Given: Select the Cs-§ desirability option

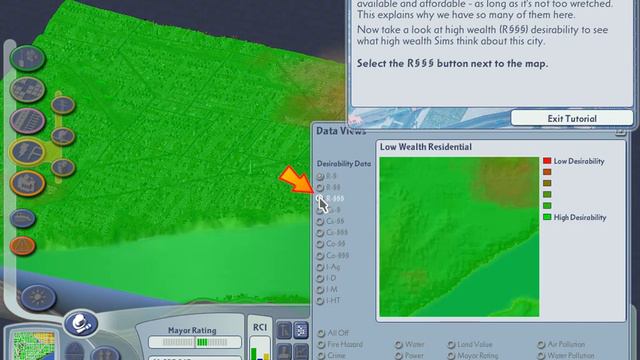Looking at the screenshot, I should [x=329, y=210].
